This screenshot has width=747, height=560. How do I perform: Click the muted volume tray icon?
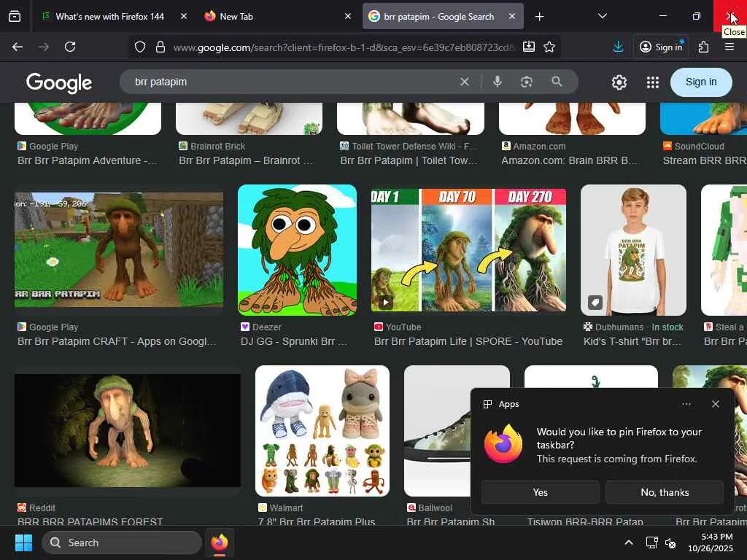tap(670, 542)
